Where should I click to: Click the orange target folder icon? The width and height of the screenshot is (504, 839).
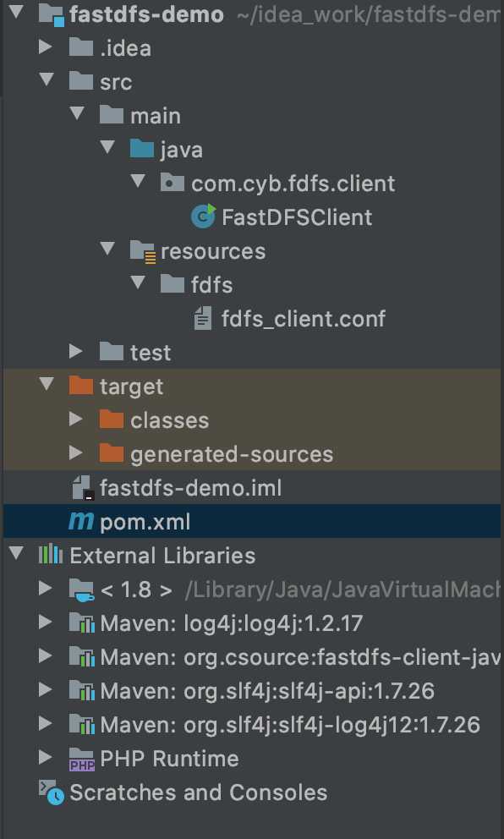(x=81, y=386)
